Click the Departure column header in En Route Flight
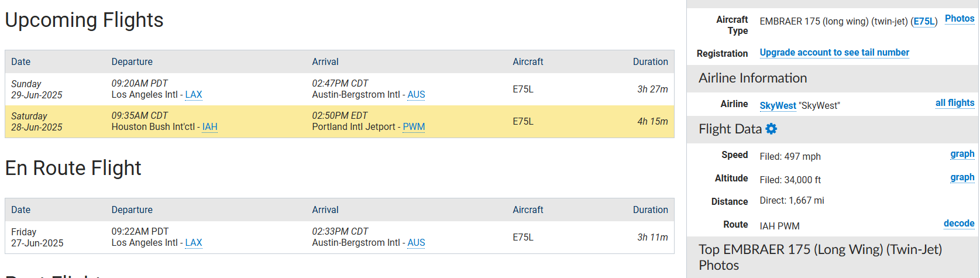This screenshot has height=278, width=980. 132,210
